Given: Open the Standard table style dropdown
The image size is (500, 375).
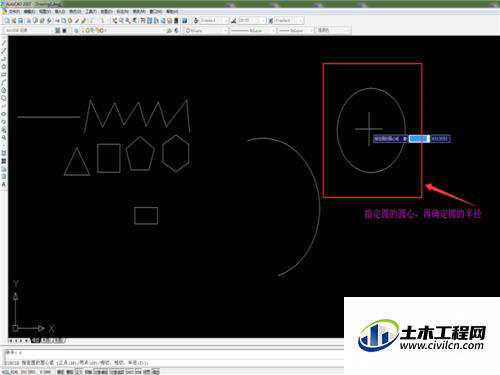Looking at the screenshot, I should point(288,21).
